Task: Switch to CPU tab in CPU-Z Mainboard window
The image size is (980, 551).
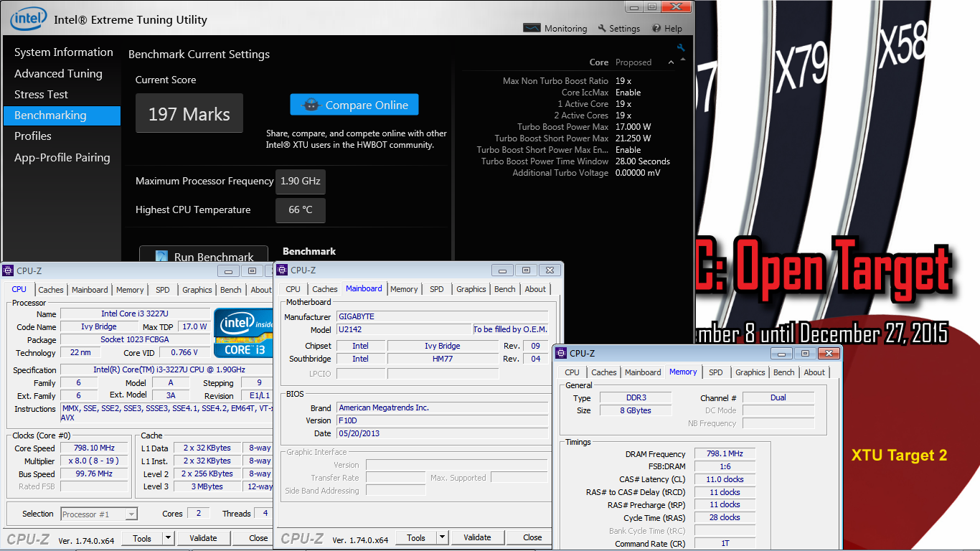Action: [x=293, y=289]
